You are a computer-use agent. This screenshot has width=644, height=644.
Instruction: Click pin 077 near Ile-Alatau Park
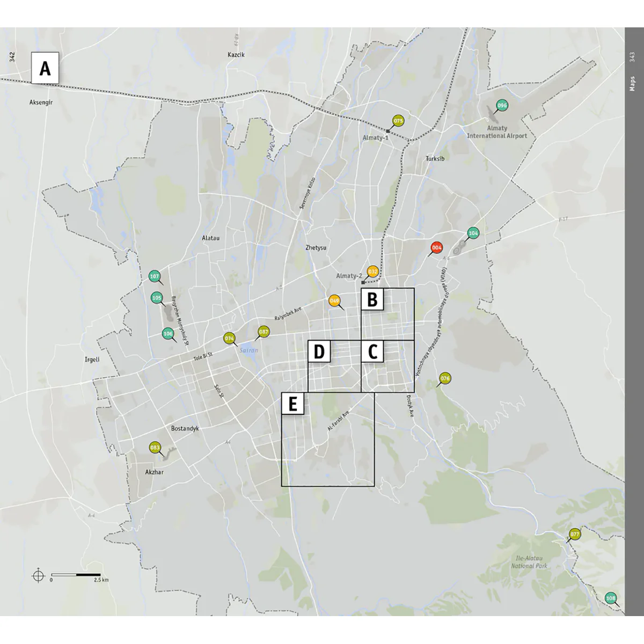(x=575, y=534)
